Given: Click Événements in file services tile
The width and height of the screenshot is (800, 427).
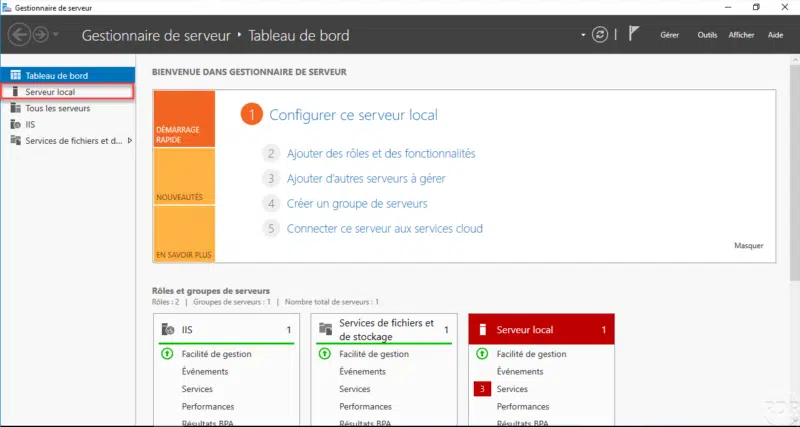Looking at the screenshot, I should pos(362,371).
